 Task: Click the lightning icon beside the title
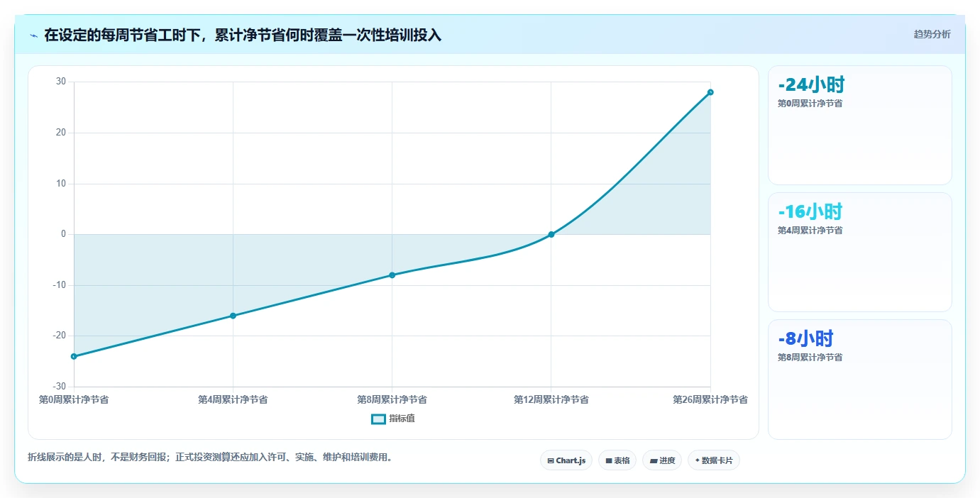(x=33, y=35)
